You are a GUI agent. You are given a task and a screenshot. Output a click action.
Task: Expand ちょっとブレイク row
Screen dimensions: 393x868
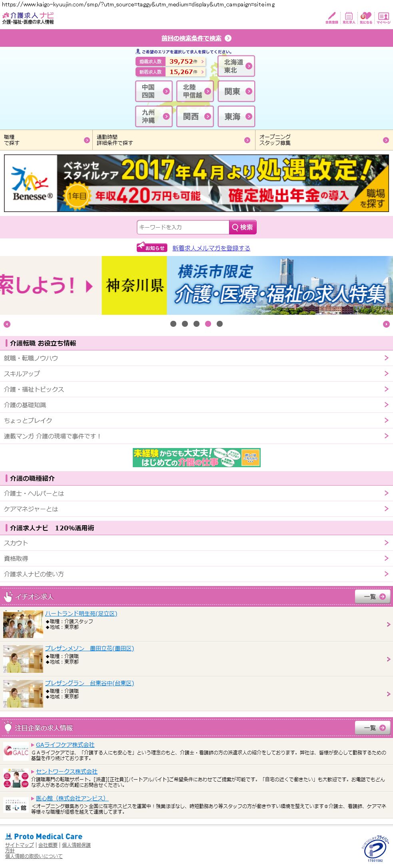point(196,420)
